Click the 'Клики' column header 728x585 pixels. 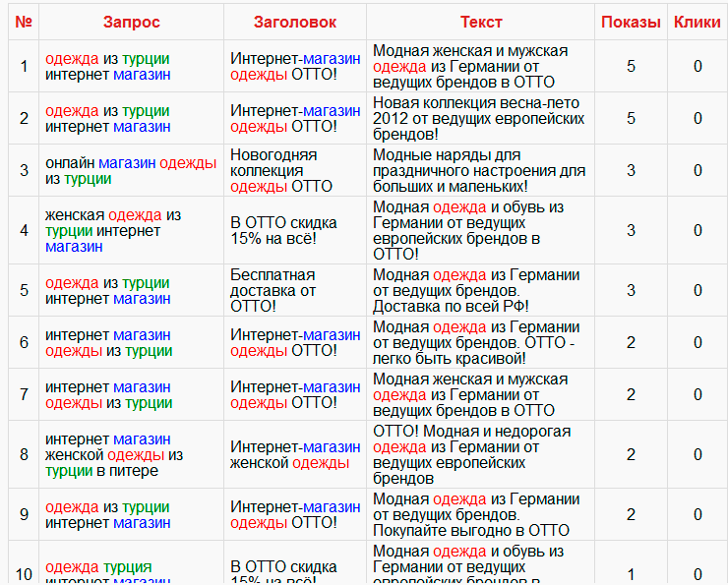pyautogui.click(x=697, y=22)
